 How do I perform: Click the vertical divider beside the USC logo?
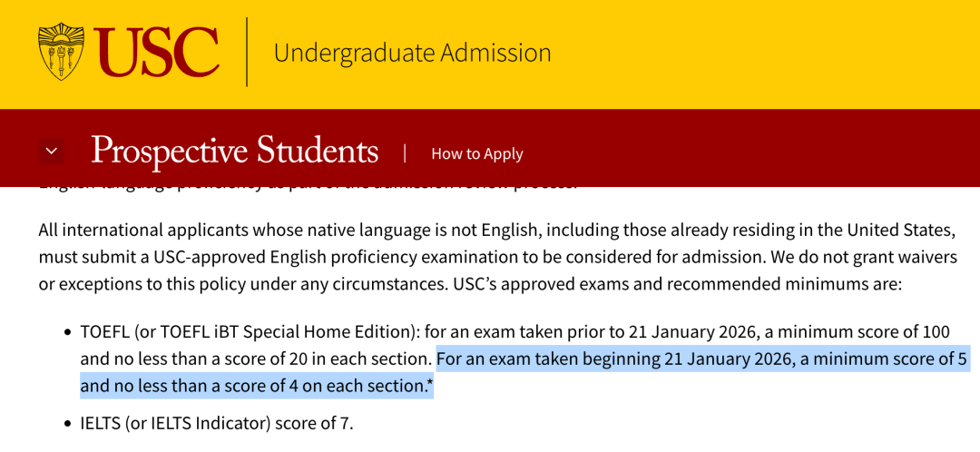247,52
